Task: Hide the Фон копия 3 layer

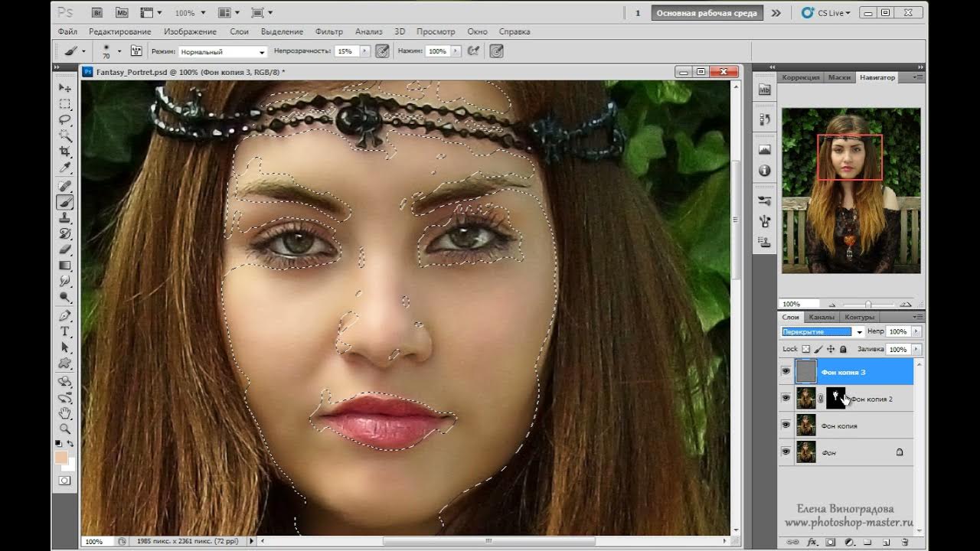Action: (786, 372)
